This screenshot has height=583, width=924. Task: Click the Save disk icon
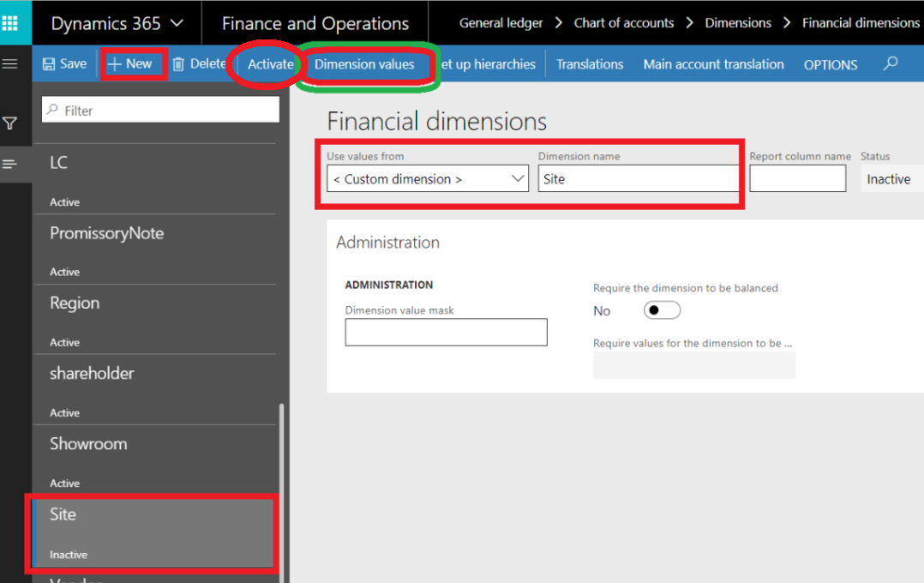[49, 63]
